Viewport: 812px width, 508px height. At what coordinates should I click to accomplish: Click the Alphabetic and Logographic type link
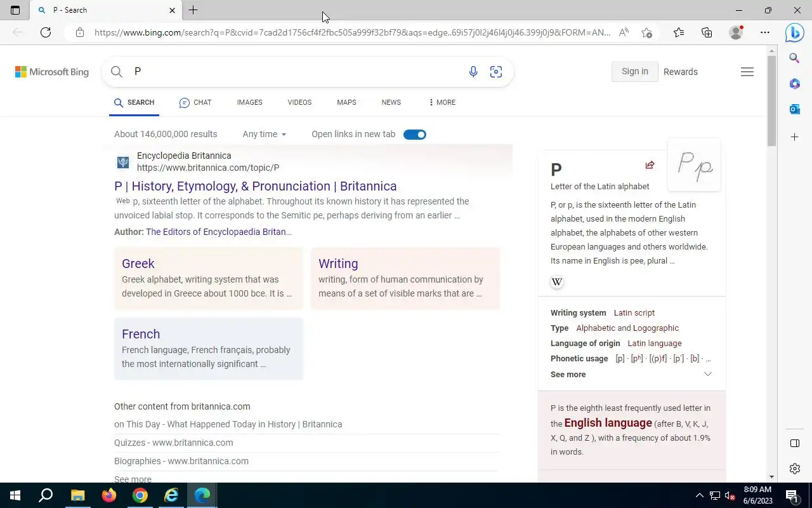point(627,328)
